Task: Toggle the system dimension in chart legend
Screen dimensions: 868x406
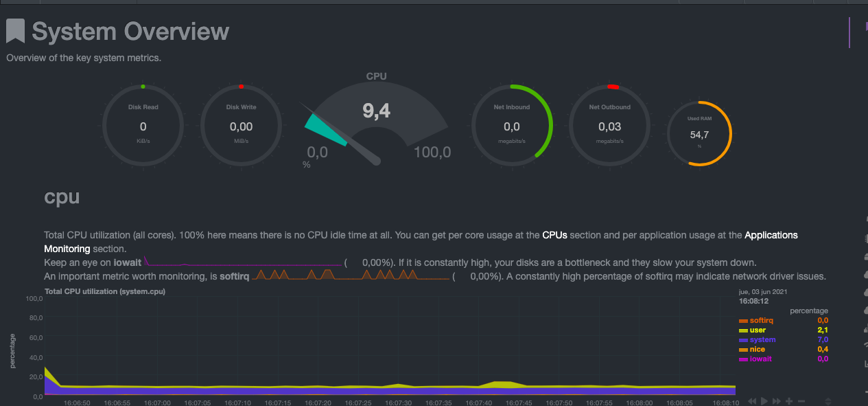Action: [762, 340]
